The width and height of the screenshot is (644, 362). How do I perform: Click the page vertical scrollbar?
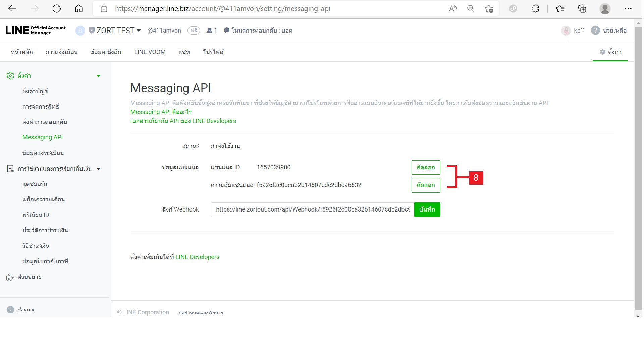coord(638,168)
